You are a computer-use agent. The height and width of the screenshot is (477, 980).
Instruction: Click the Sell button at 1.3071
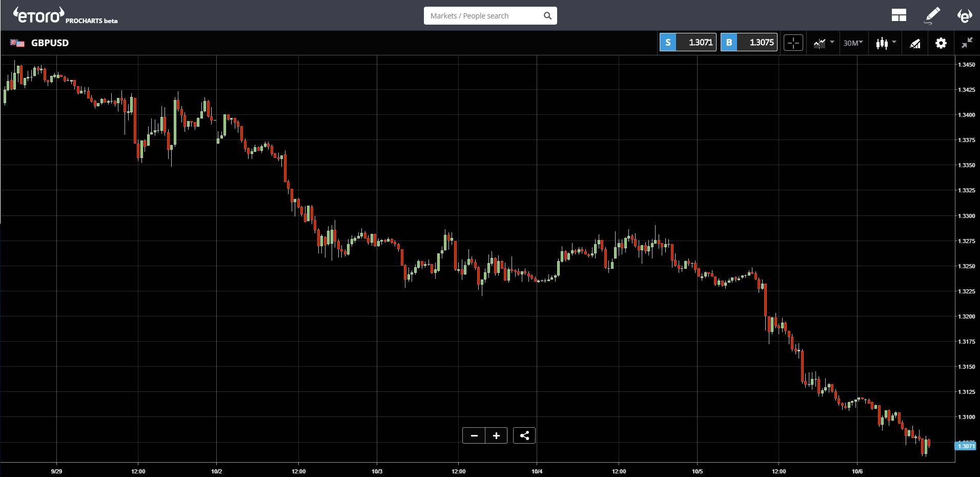(x=688, y=43)
